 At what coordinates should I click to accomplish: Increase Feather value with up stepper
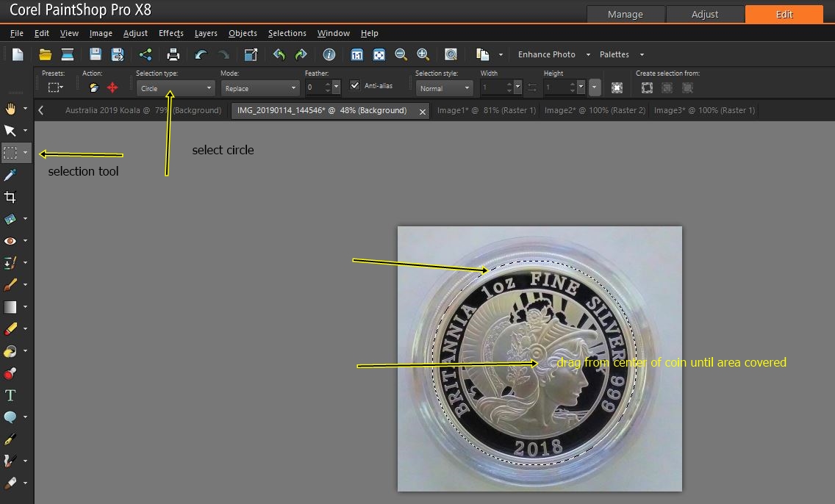coord(328,84)
